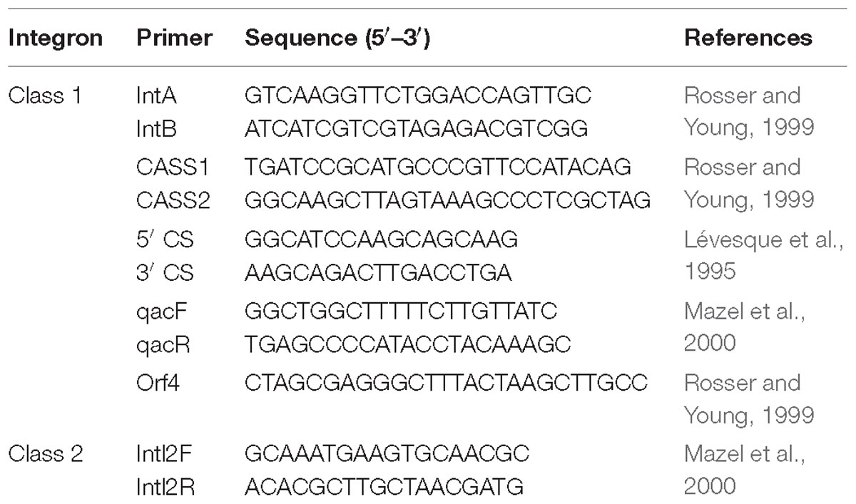Click the AAGCAGACTTGACCTGA sequence
This screenshot has height=504, width=856.
tap(378, 274)
